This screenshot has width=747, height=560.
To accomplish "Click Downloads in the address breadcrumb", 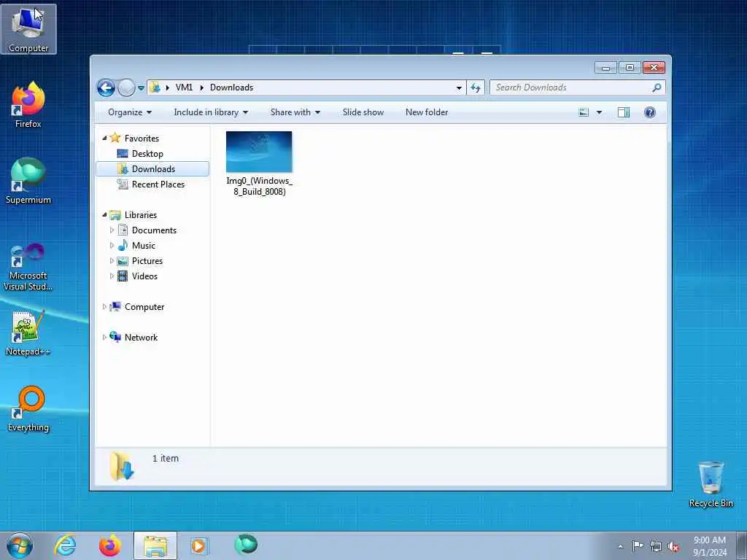I will coord(231,87).
